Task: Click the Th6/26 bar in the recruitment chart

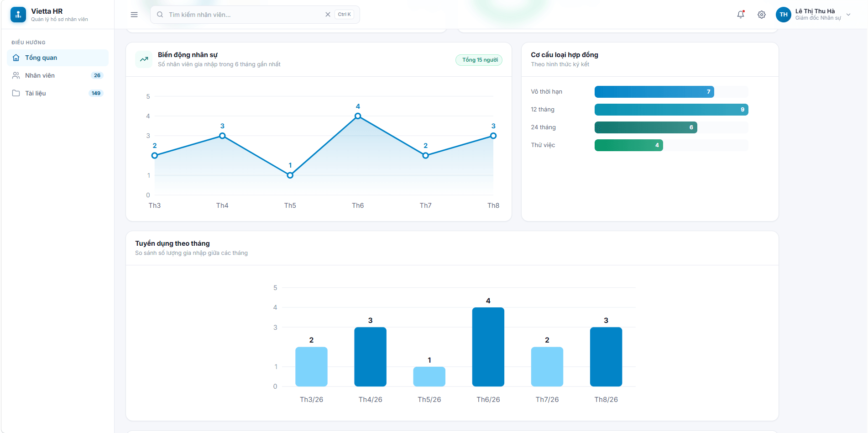Action: 488,347
